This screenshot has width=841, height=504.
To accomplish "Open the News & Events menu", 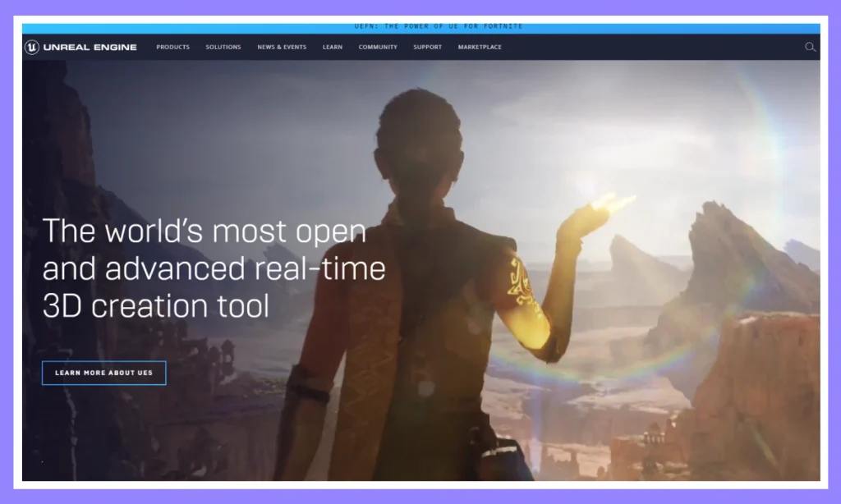I will tap(282, 47).
